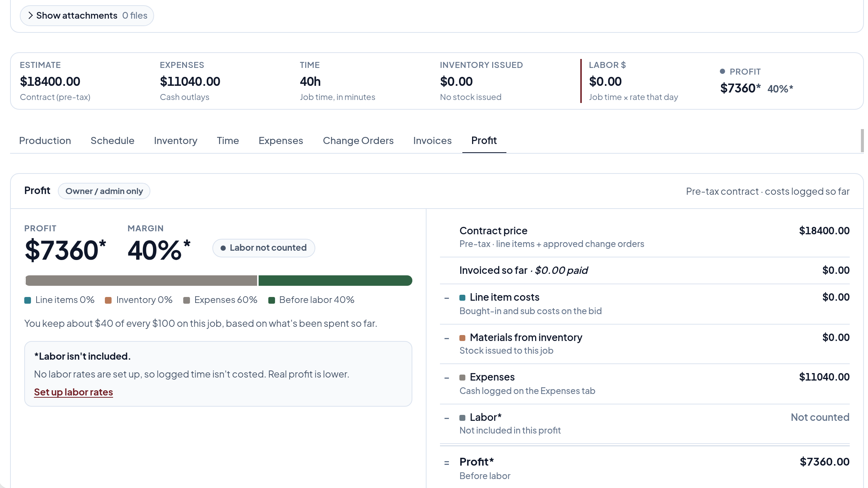The width and height of the screenshot is (868, 488).
Task: Click the Contract price row
Action: click(x=644, y=237)
